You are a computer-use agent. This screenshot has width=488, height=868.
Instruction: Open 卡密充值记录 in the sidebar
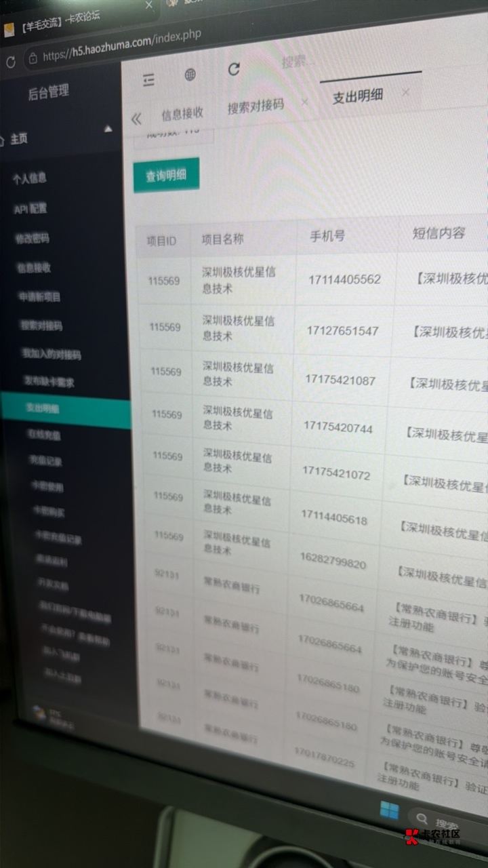tap(58, 539)
